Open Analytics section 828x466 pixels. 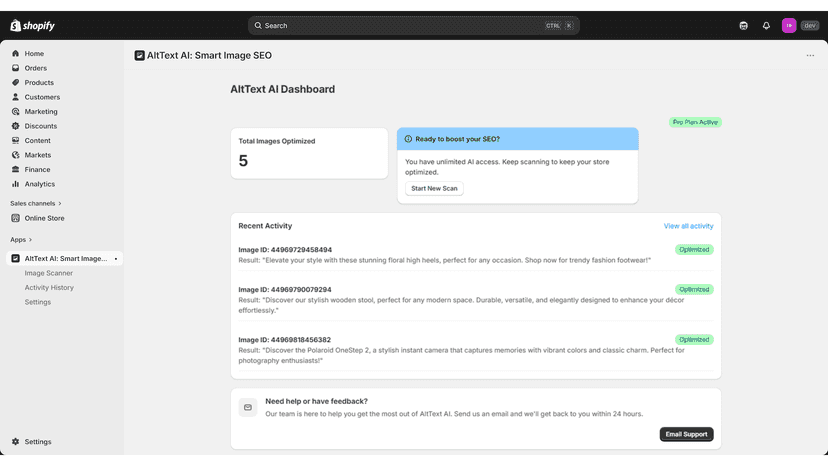tap(40, 184)
